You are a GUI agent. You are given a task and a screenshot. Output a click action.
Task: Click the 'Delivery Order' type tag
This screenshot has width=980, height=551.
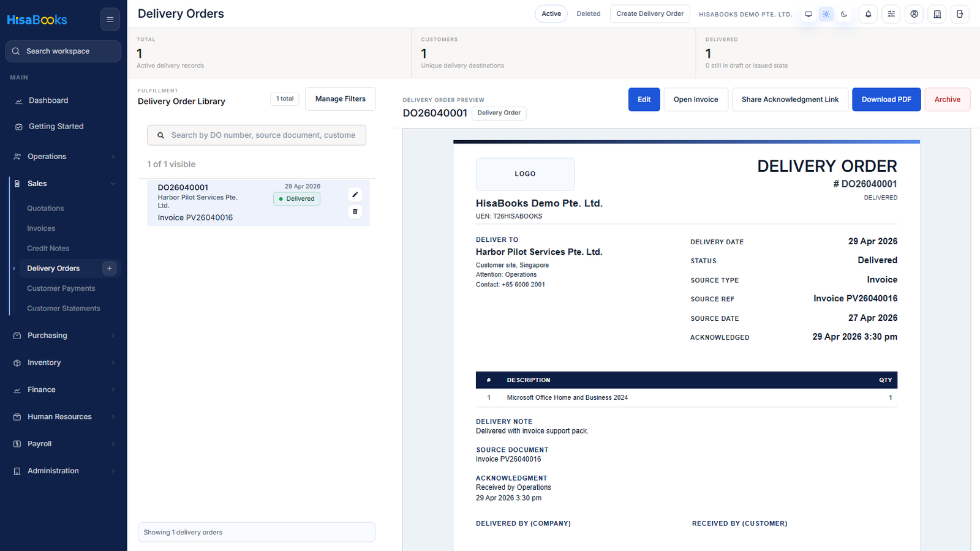[499, 113]
